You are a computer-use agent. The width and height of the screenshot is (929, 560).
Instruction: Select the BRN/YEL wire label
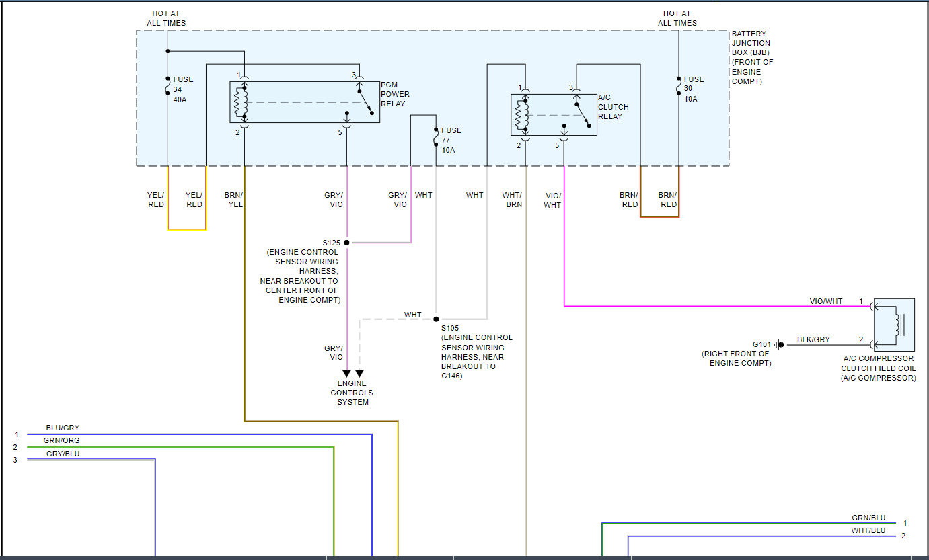click(x=233, y=200)
